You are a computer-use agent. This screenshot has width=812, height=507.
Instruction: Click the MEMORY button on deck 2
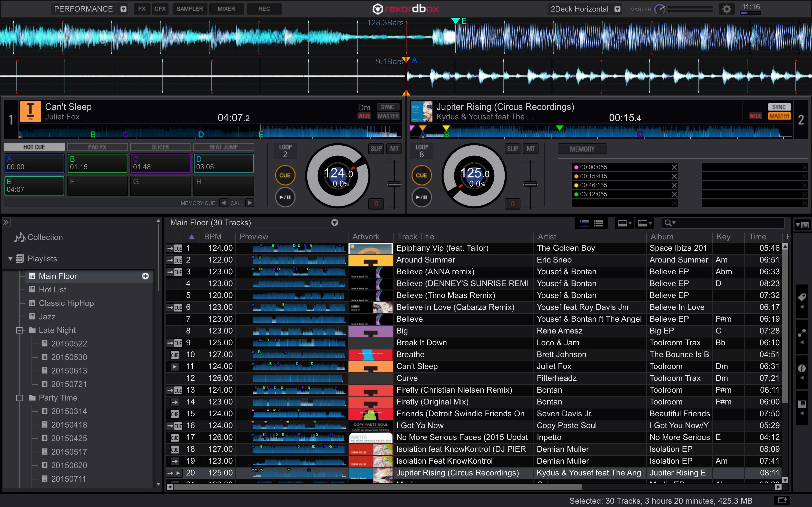click(x=582, y=148)
